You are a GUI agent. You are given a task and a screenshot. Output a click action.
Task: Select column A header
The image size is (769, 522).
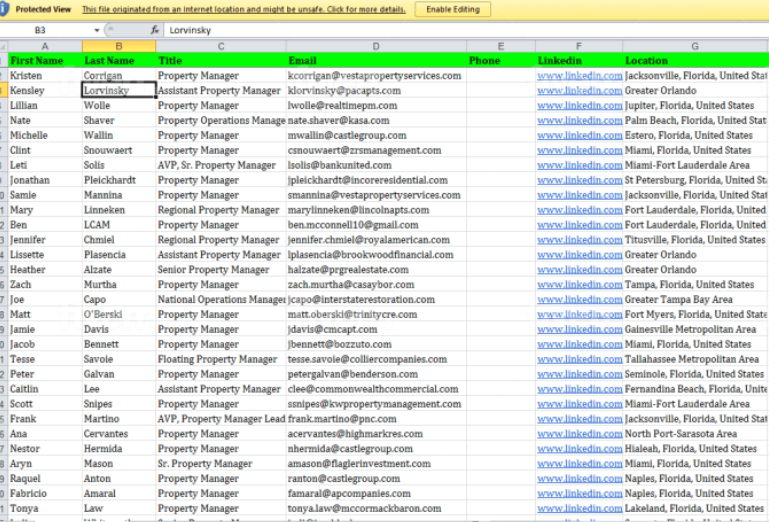(x=45, y=47)
